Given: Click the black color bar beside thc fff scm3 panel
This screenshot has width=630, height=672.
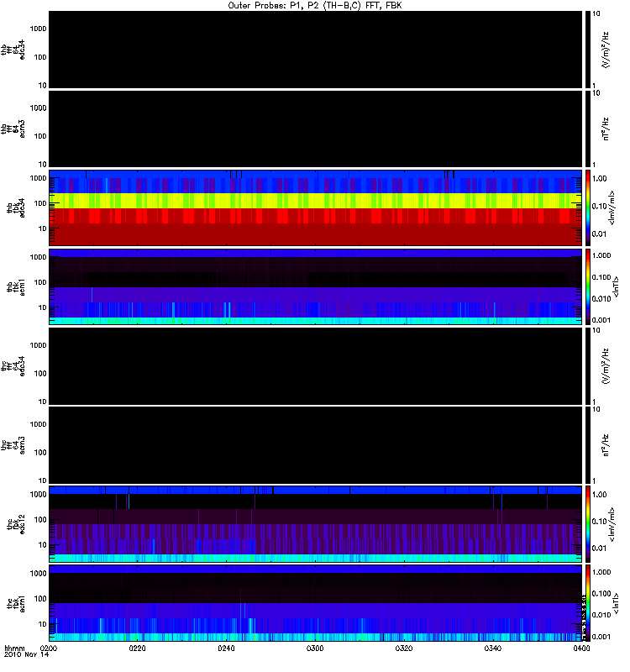Looking at the screenshot, I should point(588,445).
